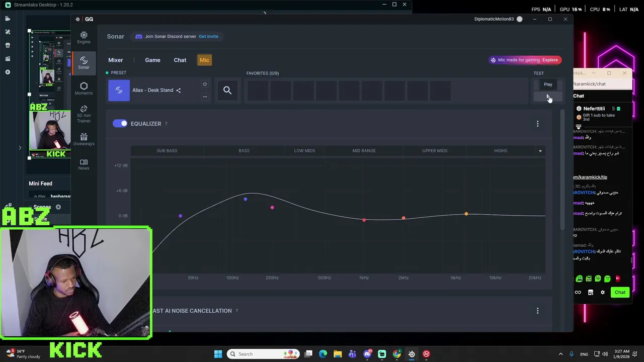Open File Explorer from the taskbar
Viewport: 644px width, 362px height.
338,354
